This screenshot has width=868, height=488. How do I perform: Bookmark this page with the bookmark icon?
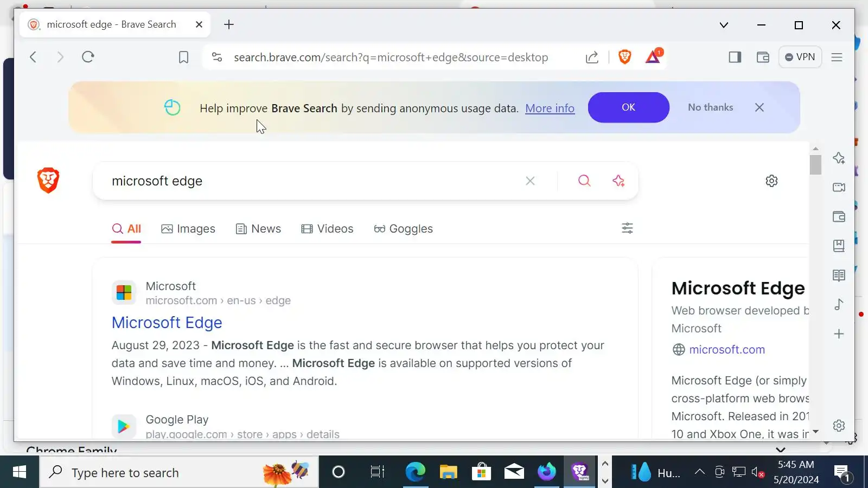tap(183, 57)
